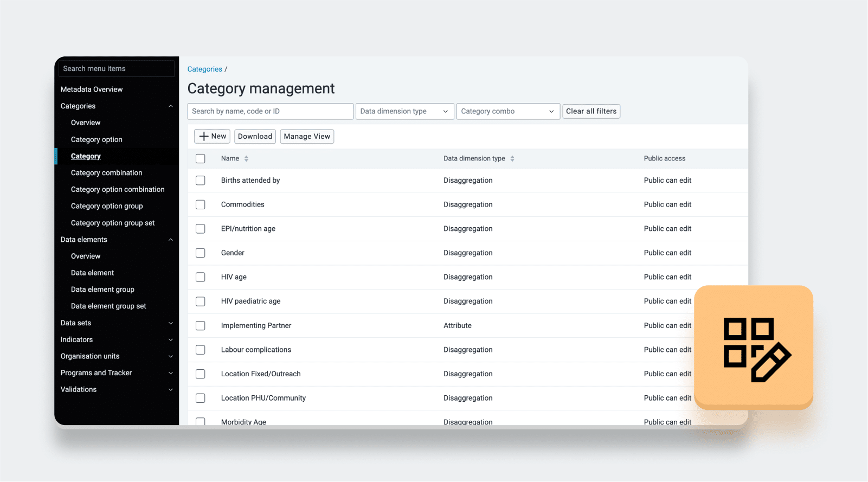Click the Name column sort arrows

tap(246, 159)
